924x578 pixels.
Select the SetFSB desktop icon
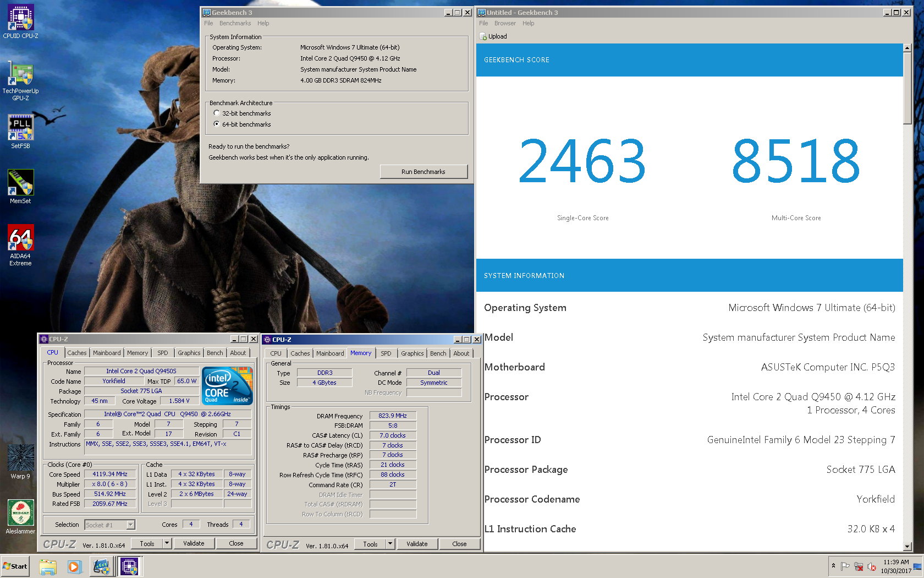point(20,131)
